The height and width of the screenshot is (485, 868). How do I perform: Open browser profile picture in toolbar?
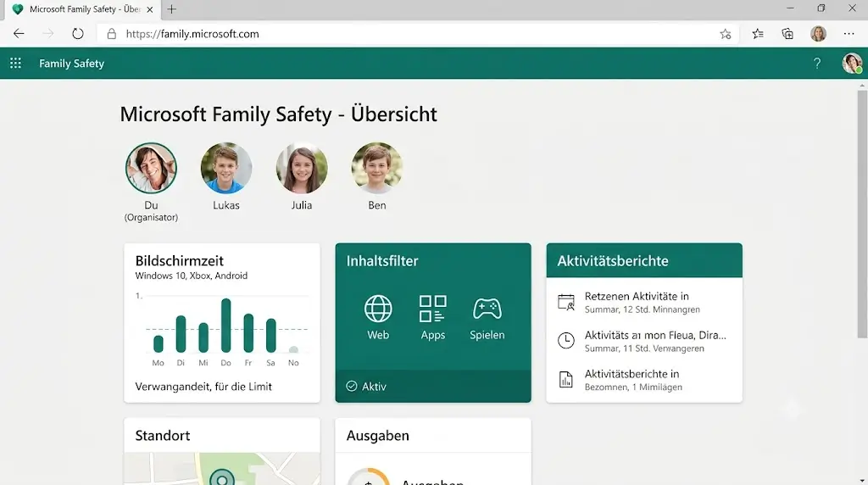[x=818, y=34]
